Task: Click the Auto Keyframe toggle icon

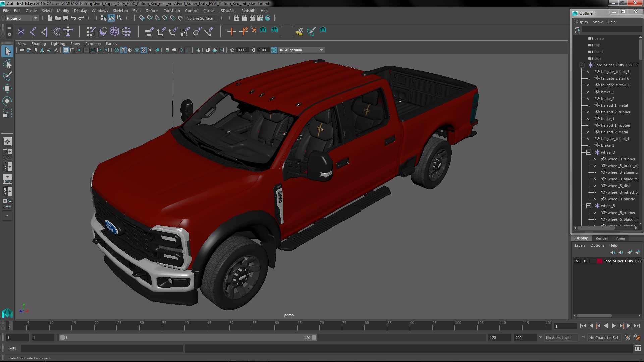Action: click(x=627, y=338)
